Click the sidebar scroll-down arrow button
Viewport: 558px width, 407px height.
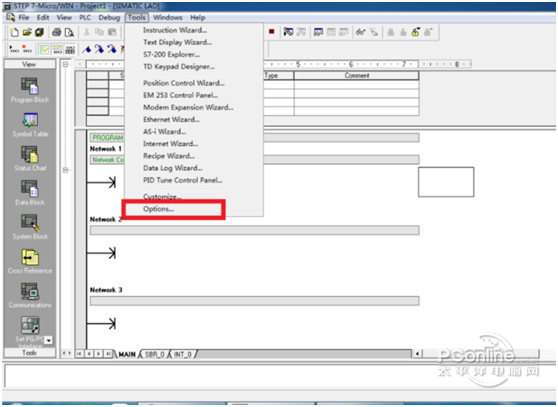(x=49, y=340)
